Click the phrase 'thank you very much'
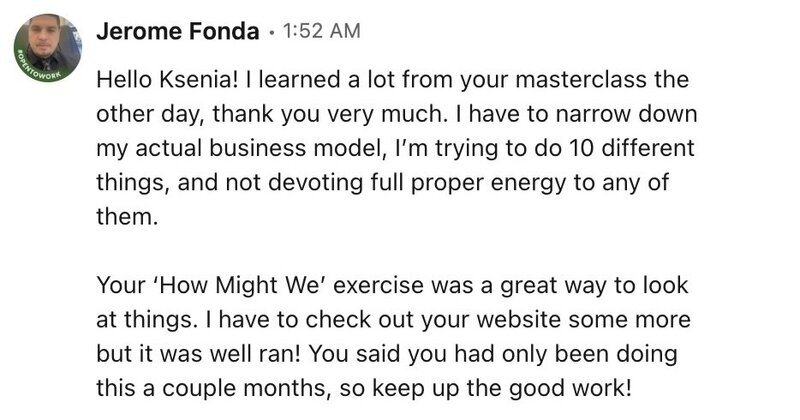 point(327,114)
